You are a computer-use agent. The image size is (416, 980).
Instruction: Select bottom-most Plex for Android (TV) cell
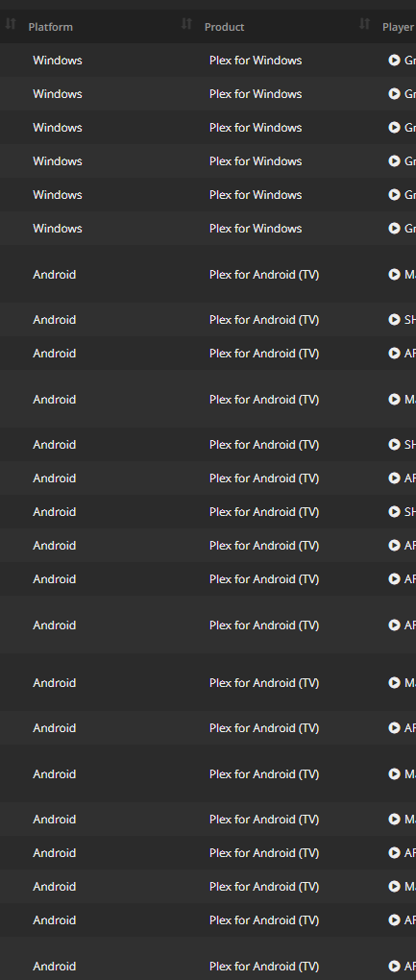[264, 967]
